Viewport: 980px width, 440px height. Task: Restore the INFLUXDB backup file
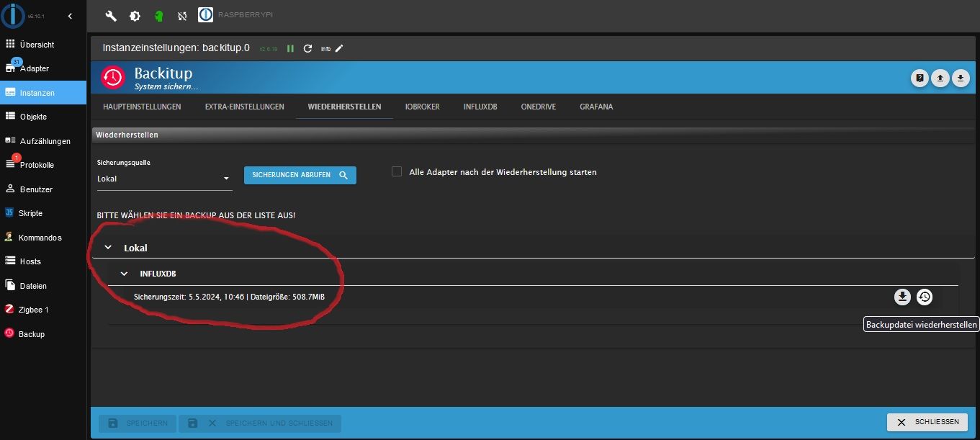point(925,297)
